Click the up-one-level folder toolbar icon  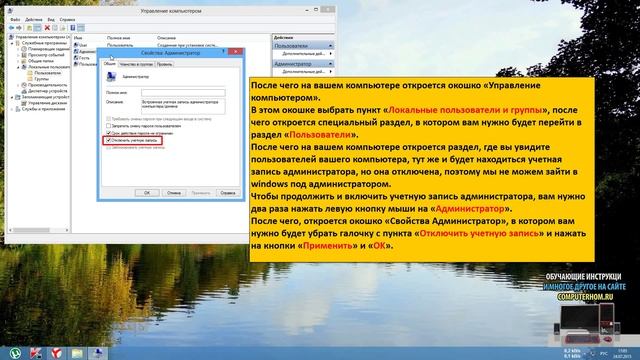tap(29, 28)
